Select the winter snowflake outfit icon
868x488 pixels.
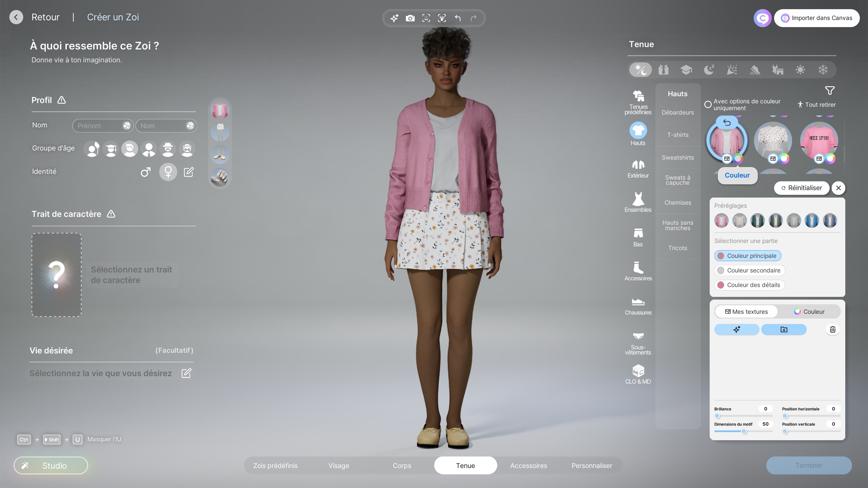(823, 70)
